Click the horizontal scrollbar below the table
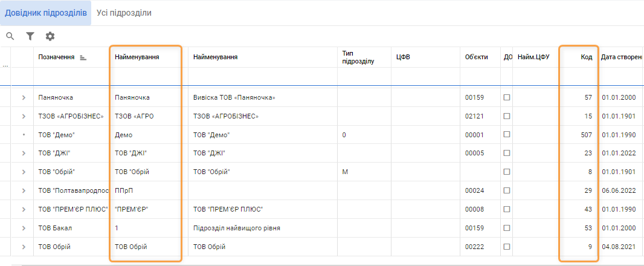This screenshot has width=644, height=266. [302, 264]
